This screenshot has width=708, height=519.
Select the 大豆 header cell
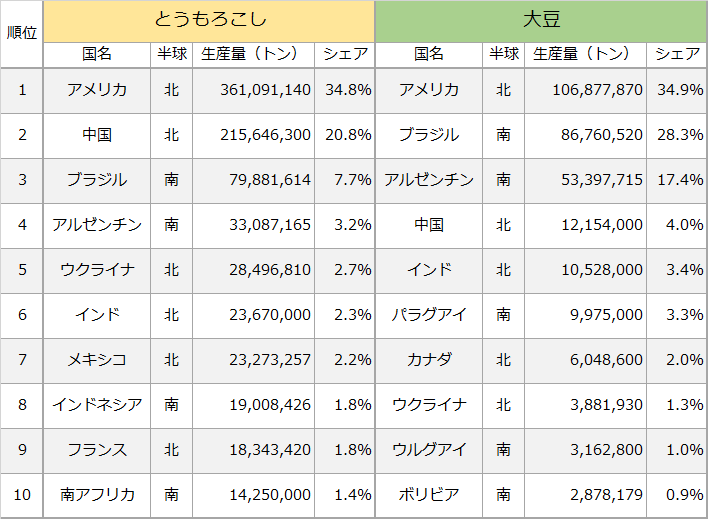pyautogui.click(x=541, y=20)
